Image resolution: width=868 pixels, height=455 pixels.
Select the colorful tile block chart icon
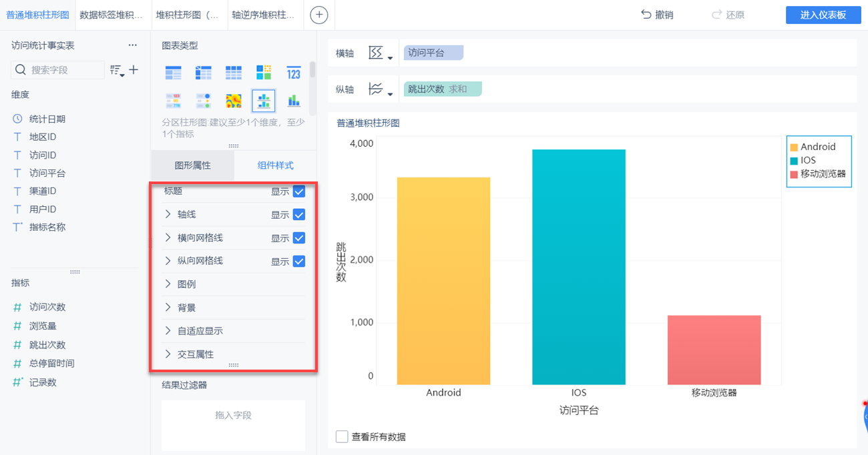264,73
